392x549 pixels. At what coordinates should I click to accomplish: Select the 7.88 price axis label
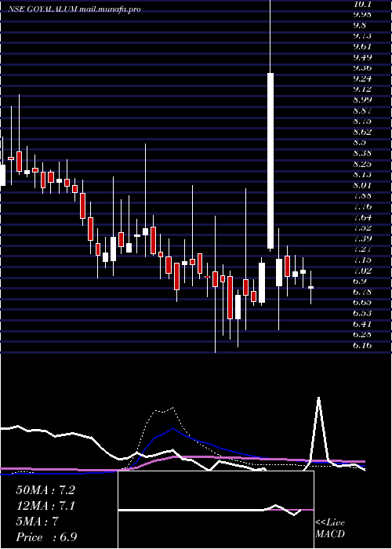tap(362, 196)
